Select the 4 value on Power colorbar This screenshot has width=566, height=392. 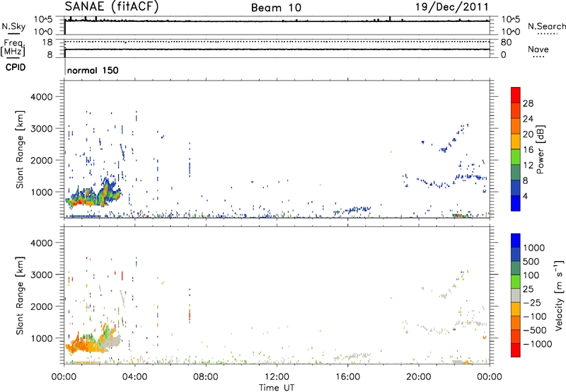click(x=525, y=196)
